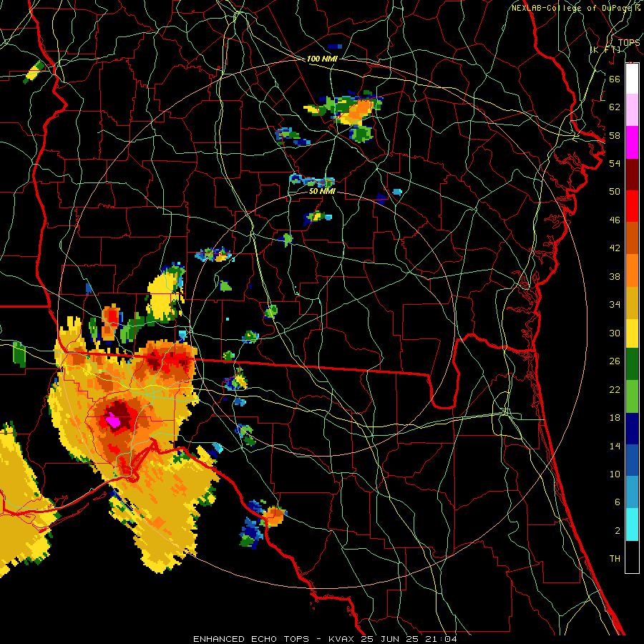Screen dimensions: 644x644
Task: Click the "TOPS" legend title
Action: [629, 42]
